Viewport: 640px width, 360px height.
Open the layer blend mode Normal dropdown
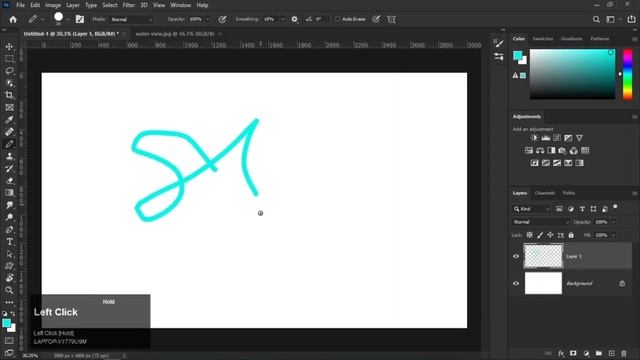pyautogui.click(x=541, y=222)
